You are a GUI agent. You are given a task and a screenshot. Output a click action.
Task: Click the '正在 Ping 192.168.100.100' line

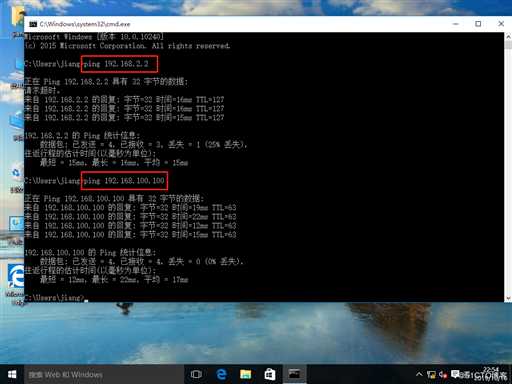pos(114,199)
